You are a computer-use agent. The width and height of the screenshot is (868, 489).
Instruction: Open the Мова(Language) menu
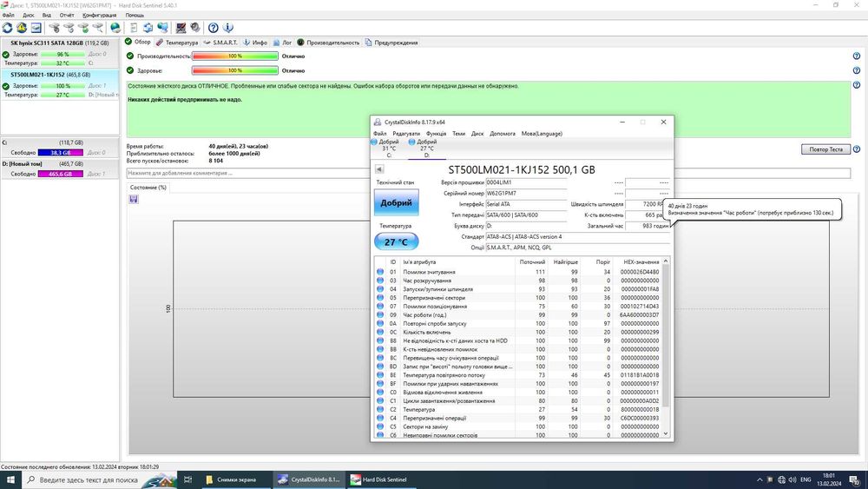point(542,133)
